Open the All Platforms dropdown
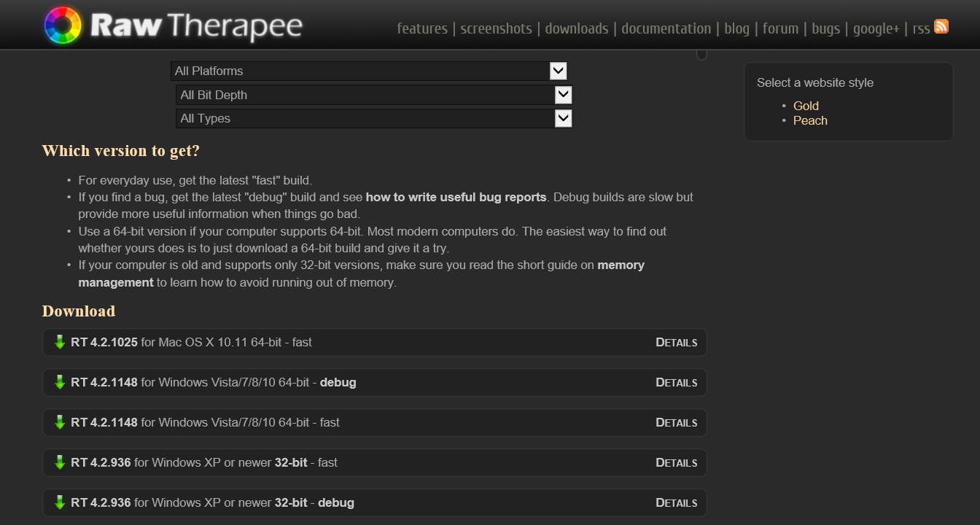 [558, 71]
